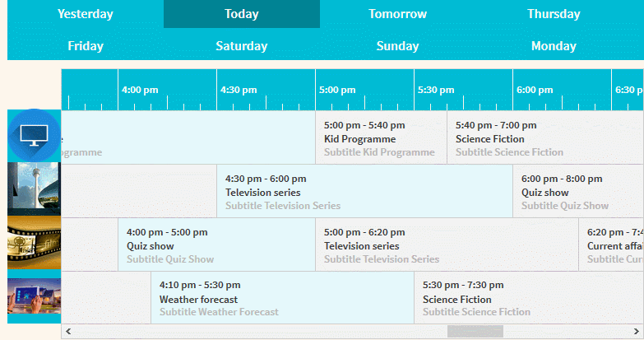Click the horizontal scrollbar thumb

click(x=475, y=332)
